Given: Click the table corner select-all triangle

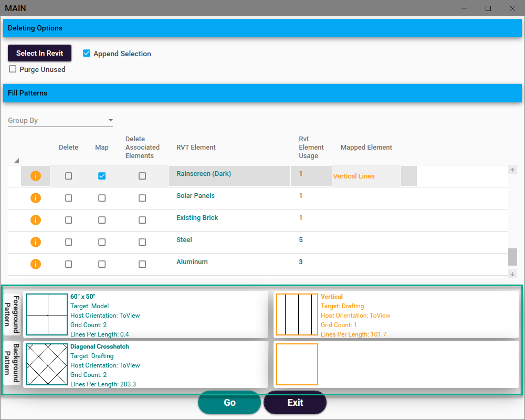Looking at the screenshot, I should pos(16,161).
